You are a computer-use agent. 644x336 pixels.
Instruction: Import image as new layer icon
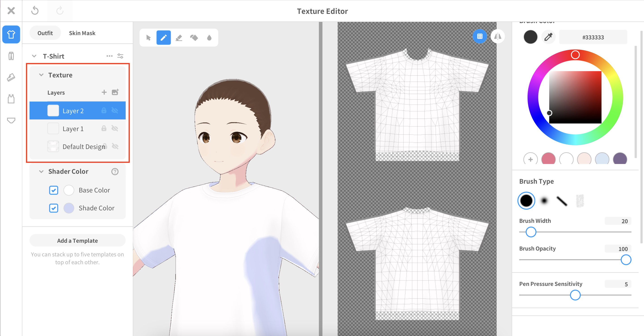point(115,92)
